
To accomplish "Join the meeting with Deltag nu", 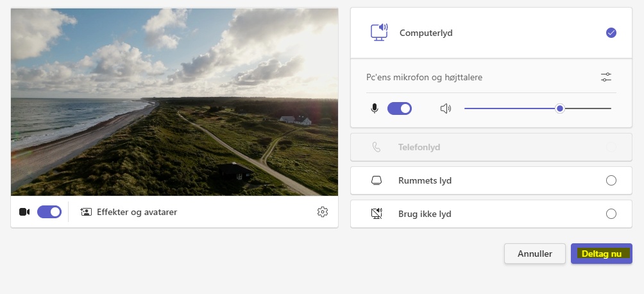I will coord(601,254).
